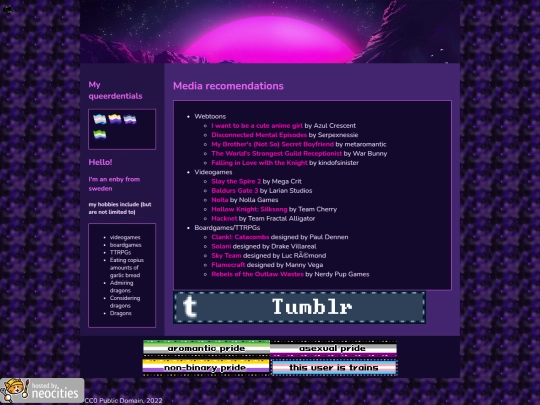540x405 pixels.
Task: Open 'Falling in Love with the Knight' link
Action: (259, 163)
